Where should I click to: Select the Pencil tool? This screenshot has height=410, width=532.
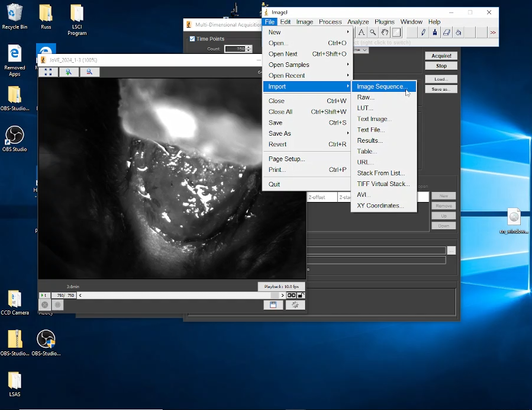coord(423,33)
